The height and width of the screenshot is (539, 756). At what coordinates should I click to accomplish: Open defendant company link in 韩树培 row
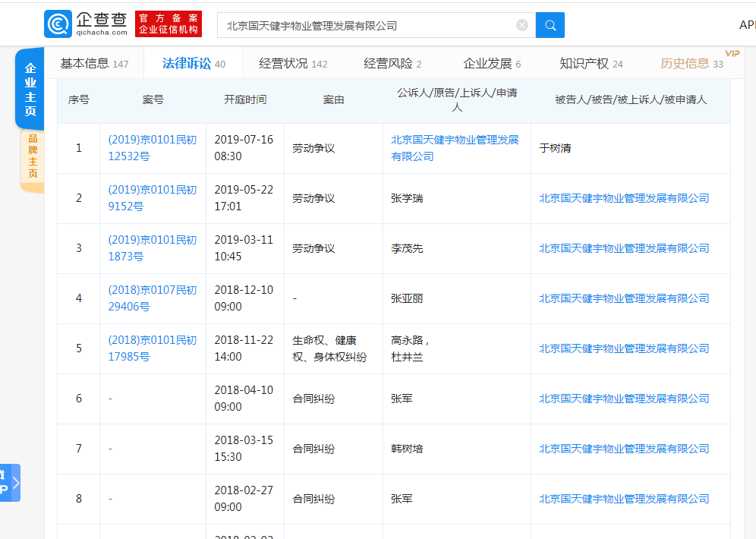(x=624, y=449)
